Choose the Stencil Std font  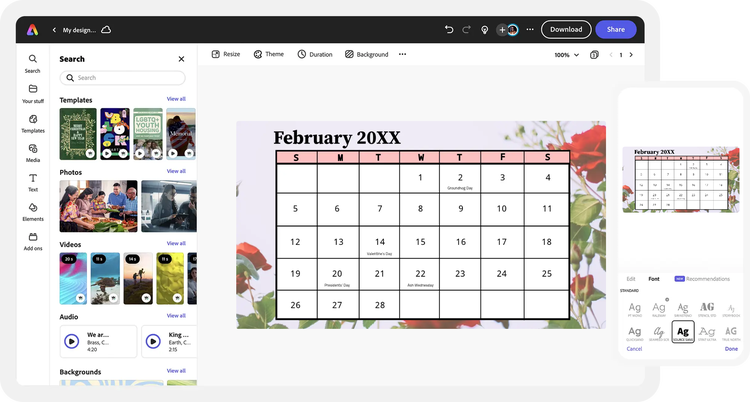coord(707,309)
